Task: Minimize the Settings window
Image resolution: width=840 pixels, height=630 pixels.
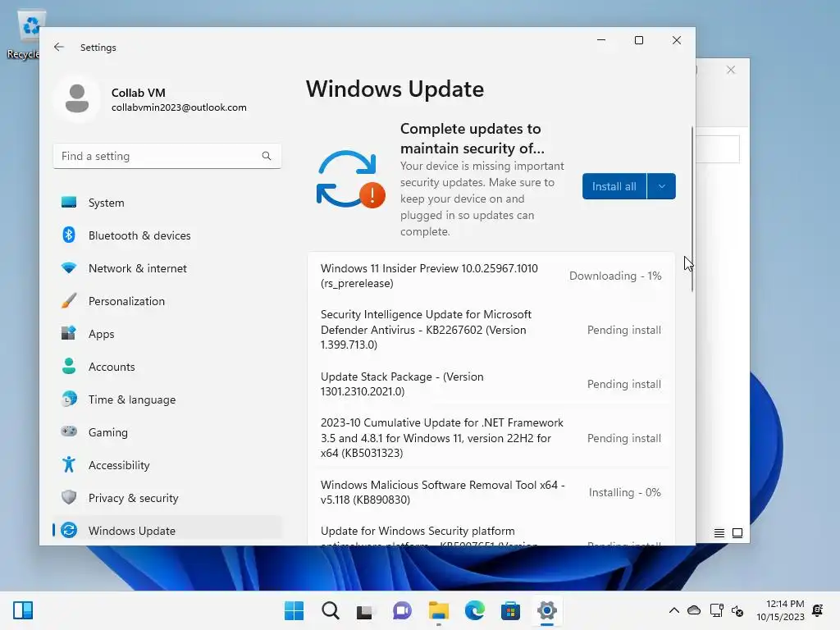Action: (601, 40)
